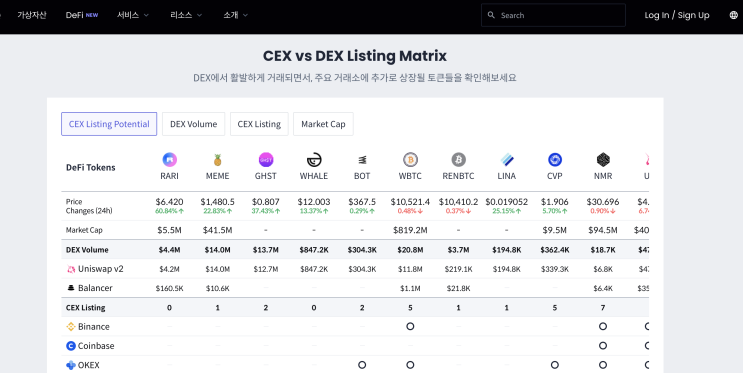Click the Balancer logo icon
This screenshot has width=743, height=373.
click(x=71, y=288)
